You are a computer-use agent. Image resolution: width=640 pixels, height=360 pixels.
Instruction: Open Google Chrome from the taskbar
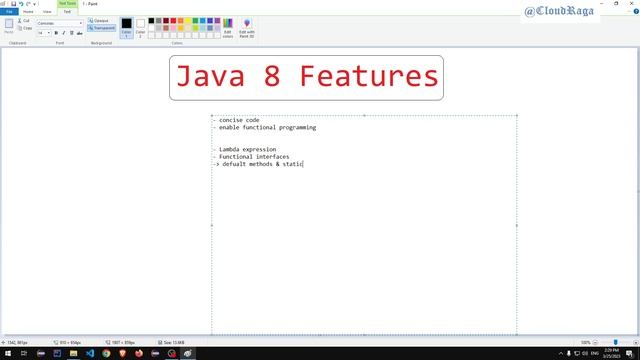click(x=106, y=353)
